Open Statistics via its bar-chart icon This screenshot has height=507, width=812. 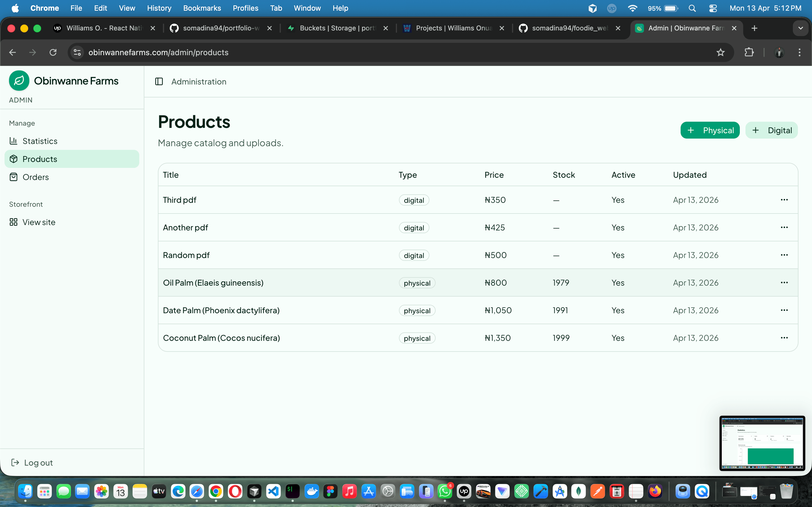14,141
